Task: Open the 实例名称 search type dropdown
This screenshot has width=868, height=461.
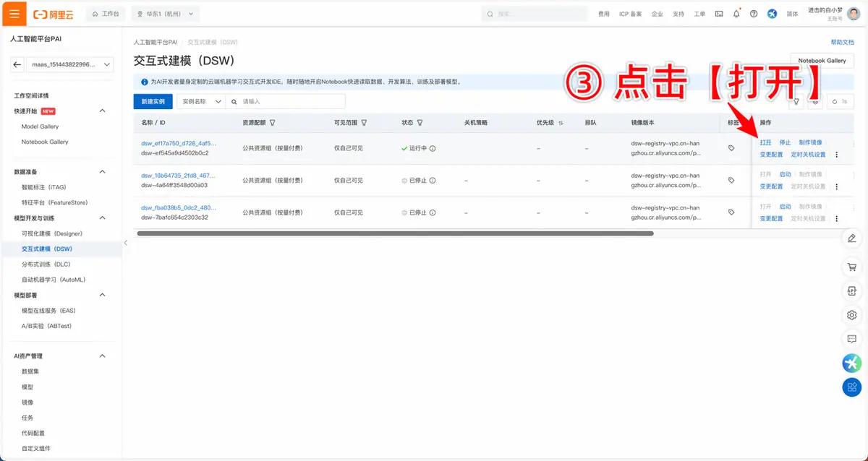Action: 200,102
